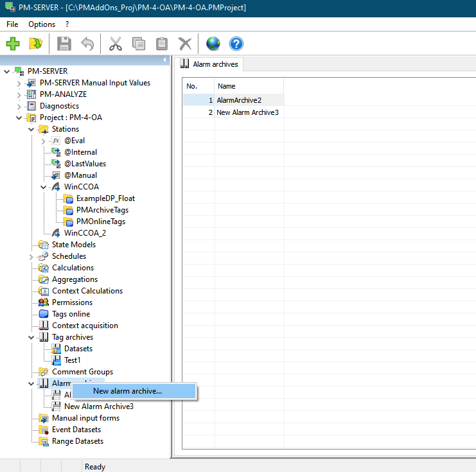Screen dimensions: 476x472
Task: Open Help via blue question mark icon
Action: [x=236, y=44]
